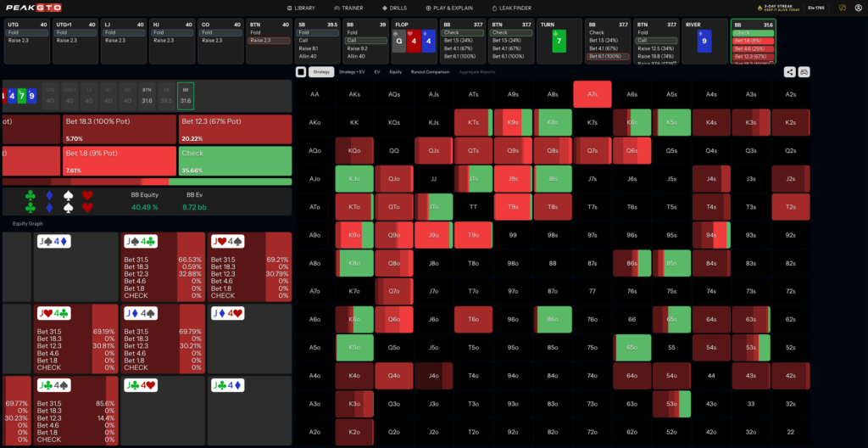Click the green 7 of clubs TURN card
The width and height of the screenshot is (868, 448).
click(559, 41)
